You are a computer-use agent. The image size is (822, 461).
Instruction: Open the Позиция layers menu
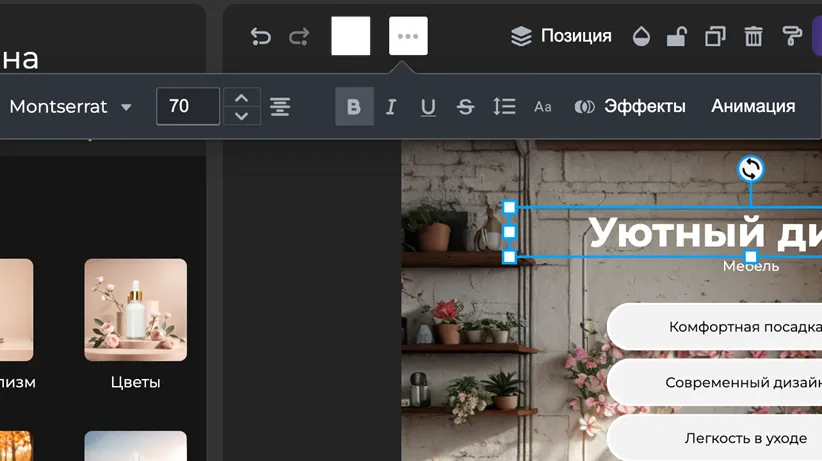pyautogui.click(x=561, y=36)
